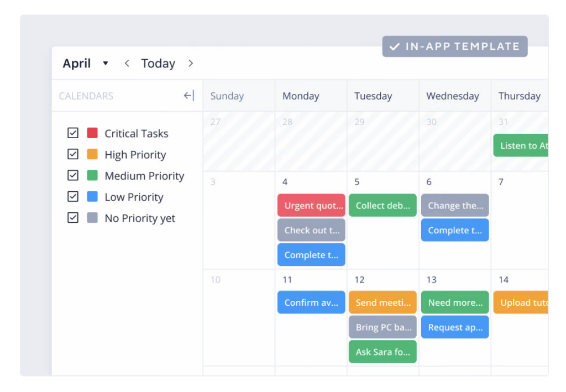The image size is (566, 392).
Task: Disable the No Priority yet calendar
Action: click(73, 218)
